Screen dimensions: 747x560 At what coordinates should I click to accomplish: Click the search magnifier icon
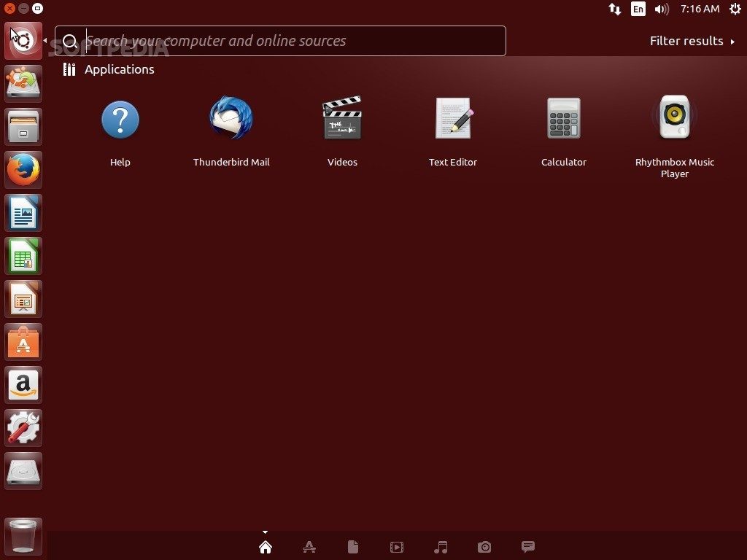70,42
